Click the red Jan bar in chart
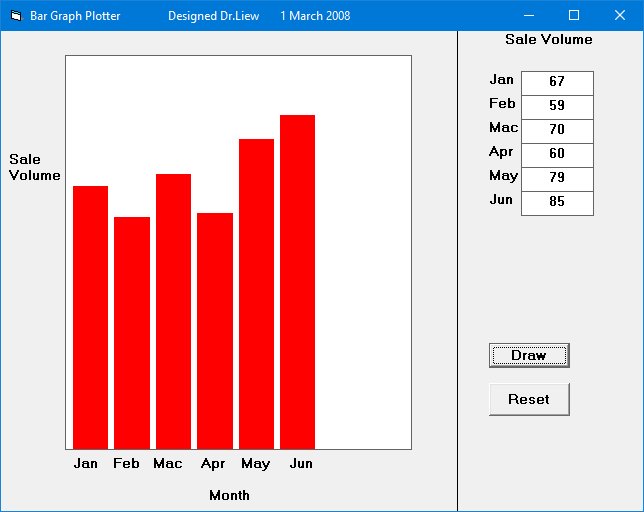Screen dimensions: 644x512 (90, 317)
